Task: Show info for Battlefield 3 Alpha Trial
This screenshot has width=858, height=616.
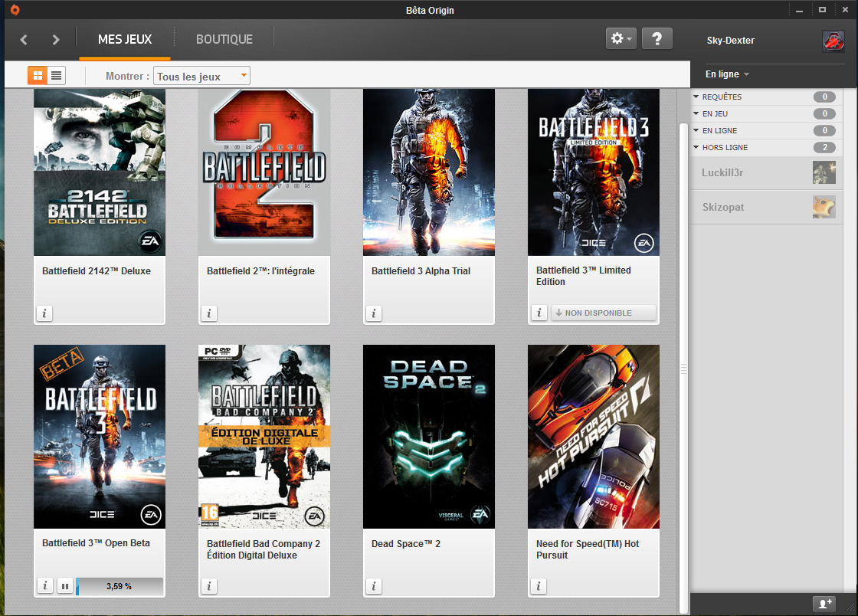Action: pyautogui.click(x=374, y=313)
